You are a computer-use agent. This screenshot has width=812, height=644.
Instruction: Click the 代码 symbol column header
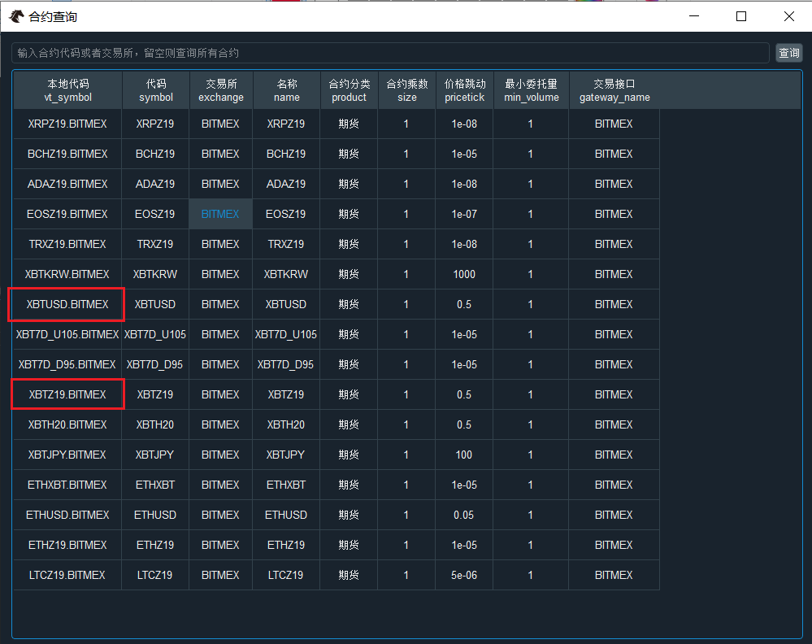coord(156,91)
